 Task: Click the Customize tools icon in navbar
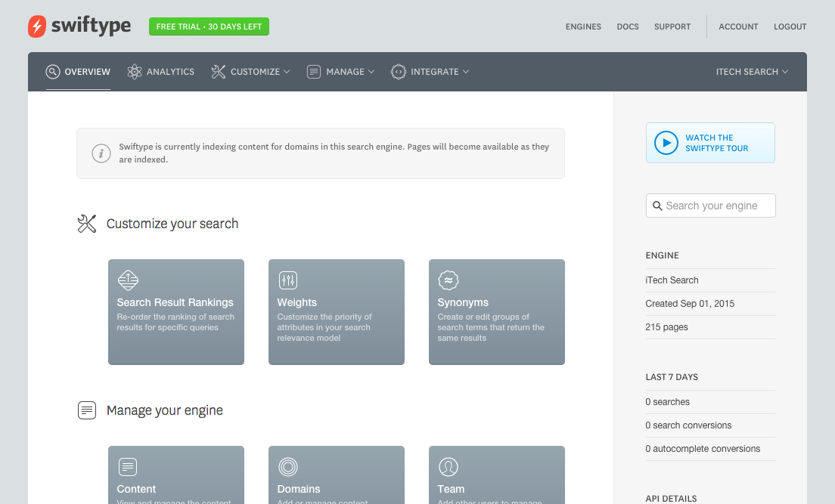pyautogui.click(x=219, y=72)
